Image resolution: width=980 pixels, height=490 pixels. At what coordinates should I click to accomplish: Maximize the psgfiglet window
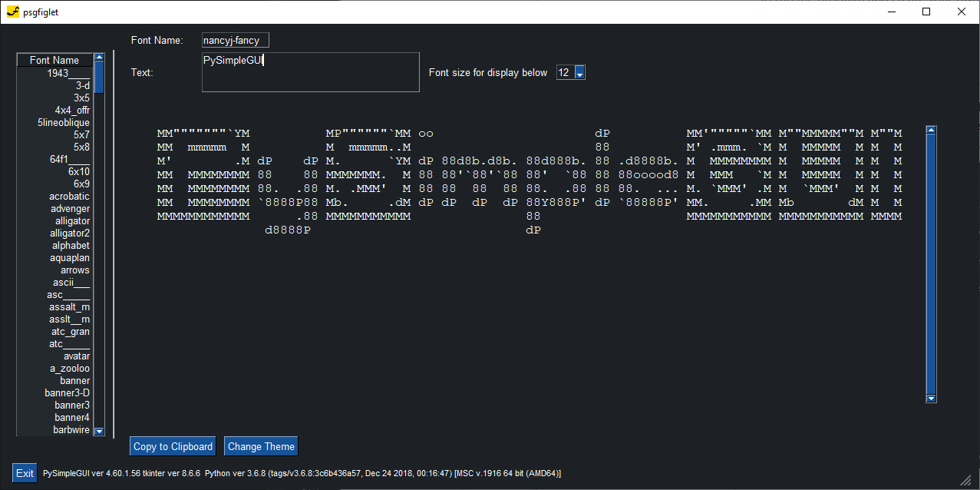coord(926,12)
